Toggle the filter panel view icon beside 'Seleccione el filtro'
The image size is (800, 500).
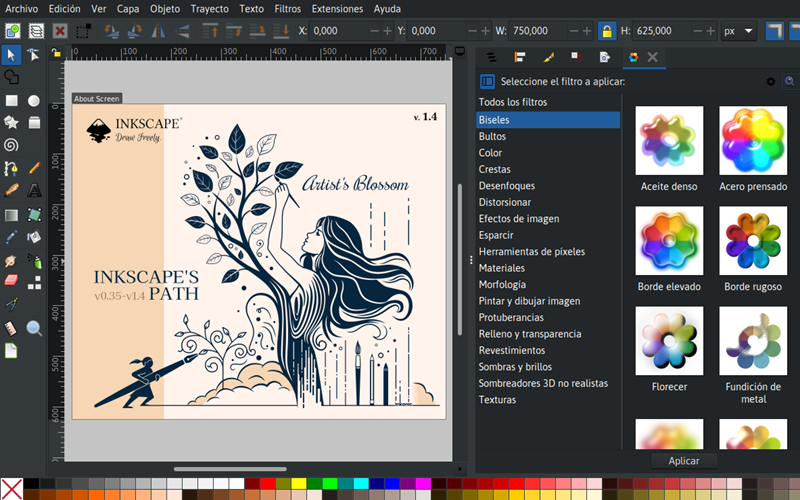487,82
